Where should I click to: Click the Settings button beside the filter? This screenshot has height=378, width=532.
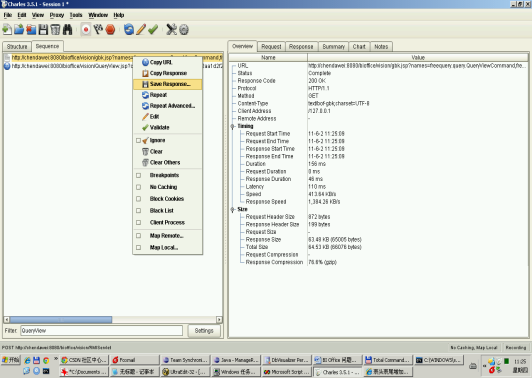[204, 331]
